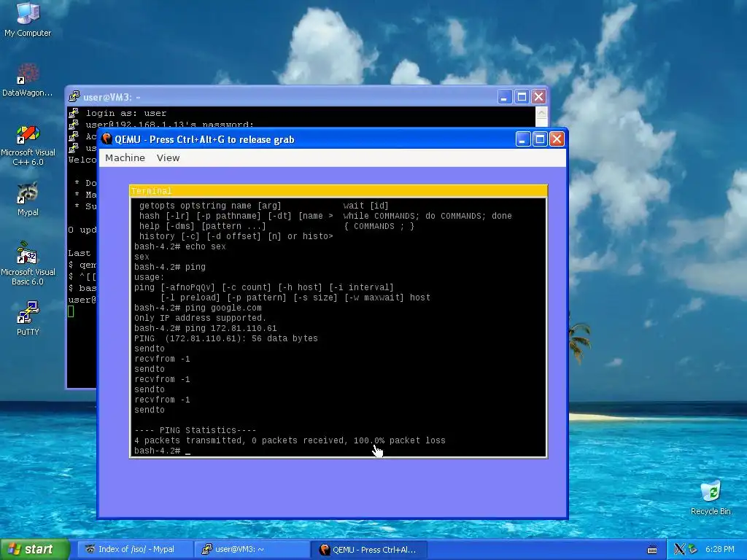Close the user@VM3 PuTTY window
This screenshot has height=560, width=747.
(x=539, y=97)
